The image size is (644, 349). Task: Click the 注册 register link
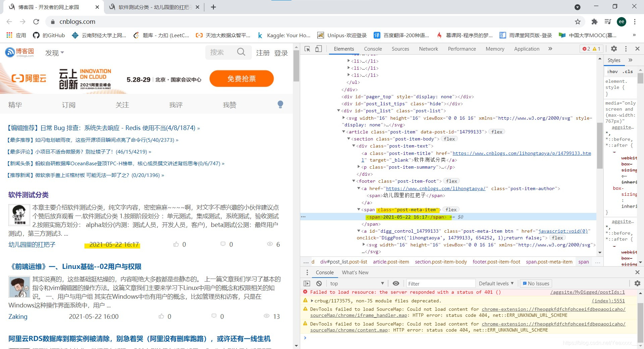(263, 53)
